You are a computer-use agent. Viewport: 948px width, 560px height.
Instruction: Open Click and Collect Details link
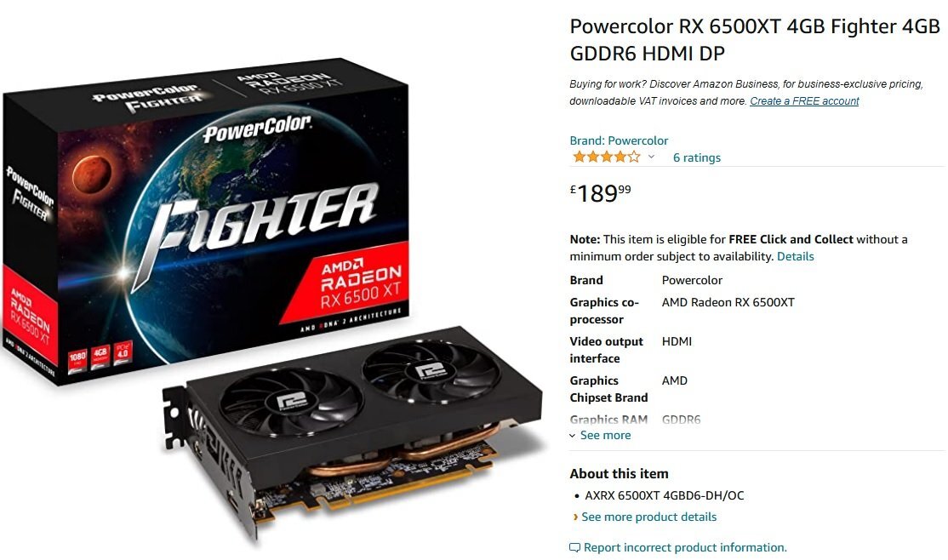pyautogui.click(x=795, y=256)
